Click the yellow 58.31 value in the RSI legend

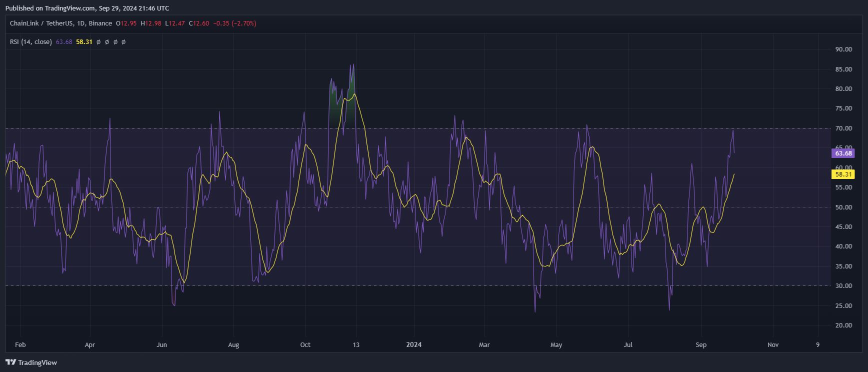[x=84, y=42]
